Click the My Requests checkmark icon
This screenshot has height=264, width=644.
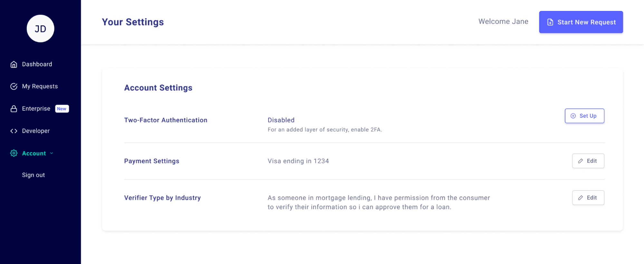tap(14, 86)
